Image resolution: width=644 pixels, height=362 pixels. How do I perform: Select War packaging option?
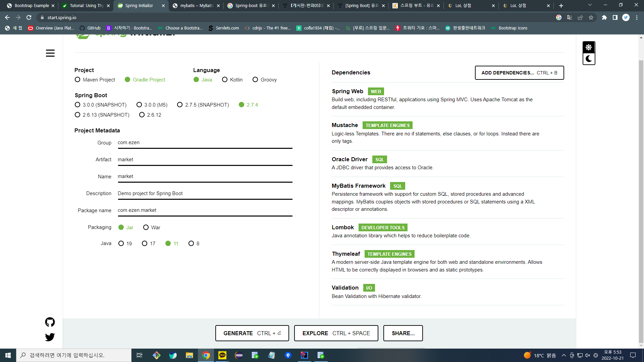(x=146, y=227)
